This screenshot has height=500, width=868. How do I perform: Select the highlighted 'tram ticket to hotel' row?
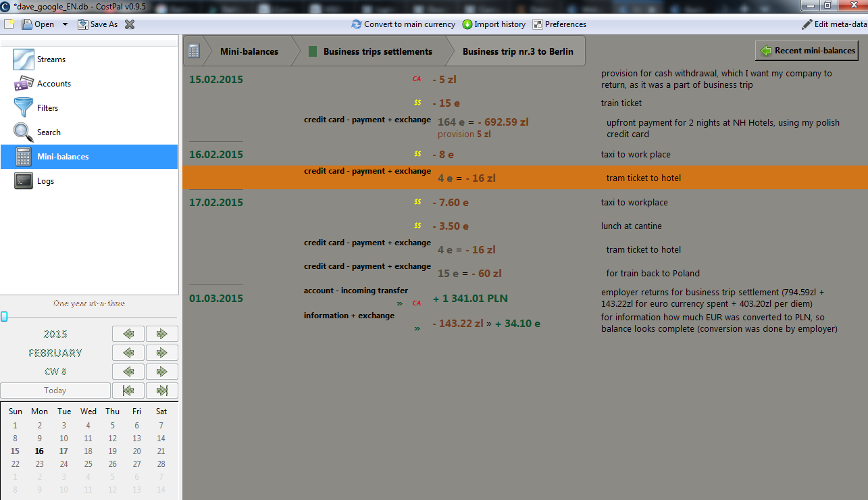(x=525, y=178)
